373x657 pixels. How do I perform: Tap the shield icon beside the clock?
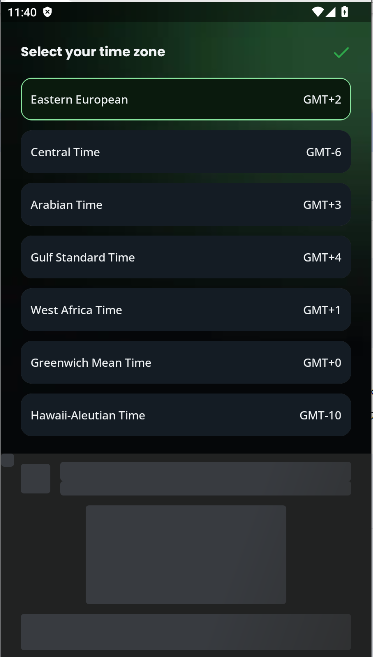click(48, 12)
